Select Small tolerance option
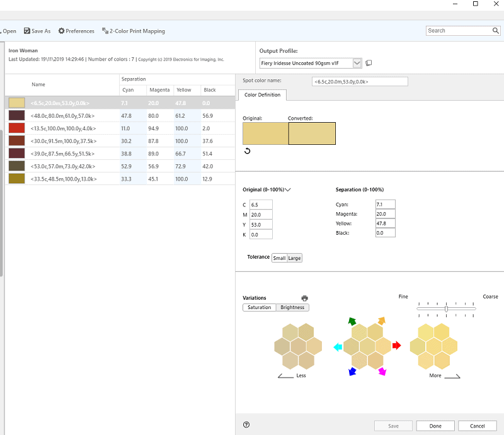This screenshot has width=504, height=435. tap(279, 257)
